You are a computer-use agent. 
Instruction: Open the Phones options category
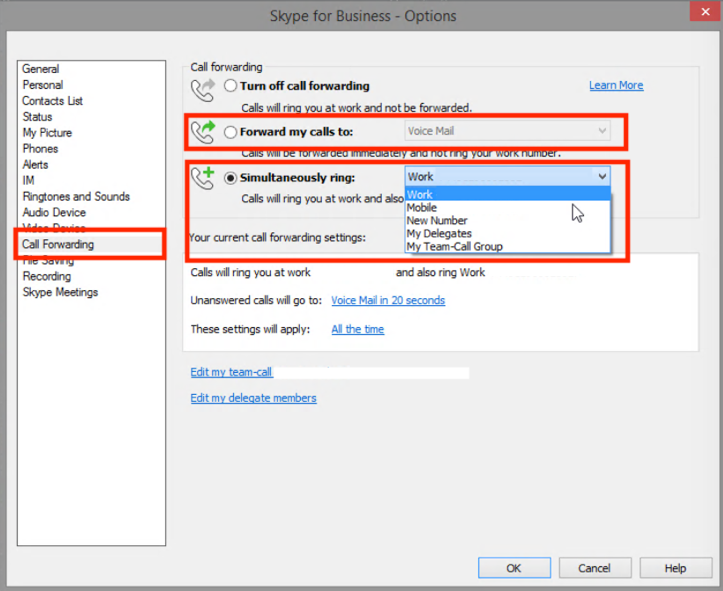[x=41, y=149]
